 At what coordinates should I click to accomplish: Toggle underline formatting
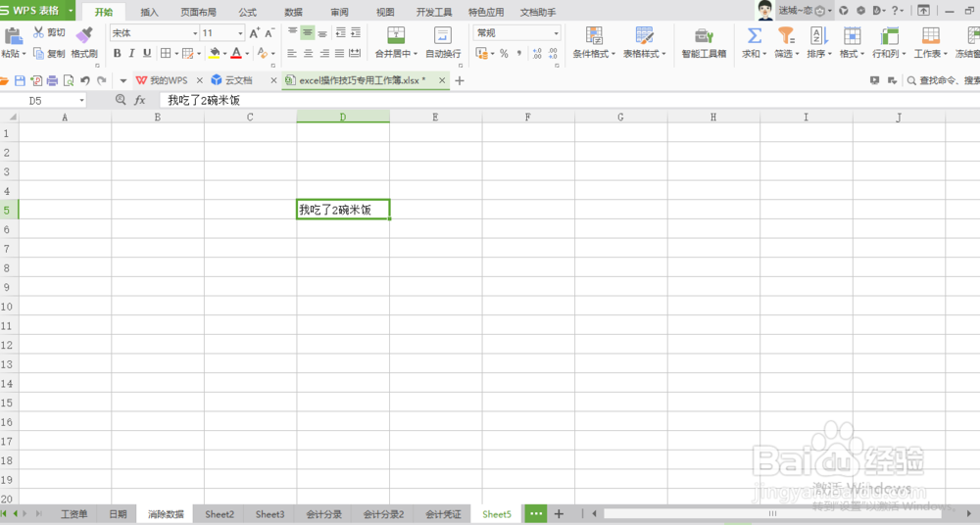(147, 54)
